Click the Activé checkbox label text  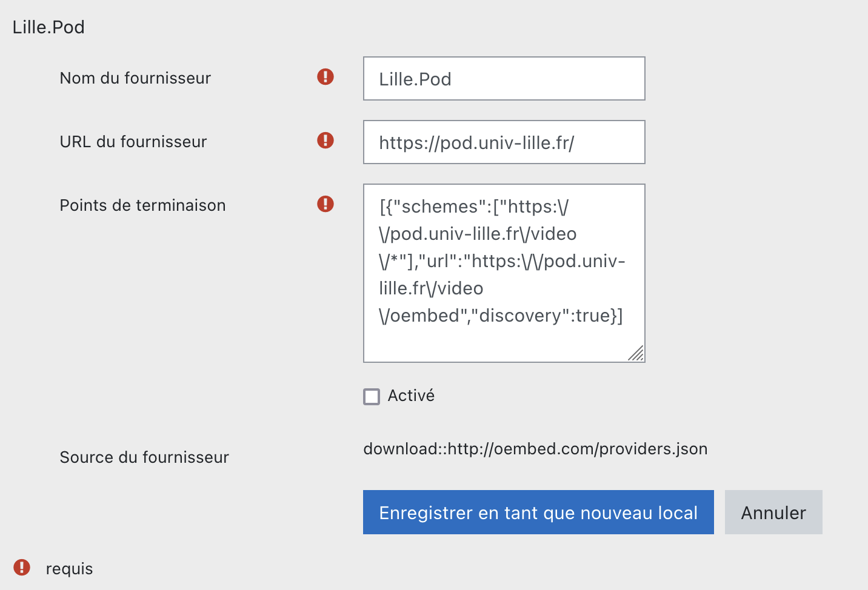pyautogui.click(x=411, y=396)
